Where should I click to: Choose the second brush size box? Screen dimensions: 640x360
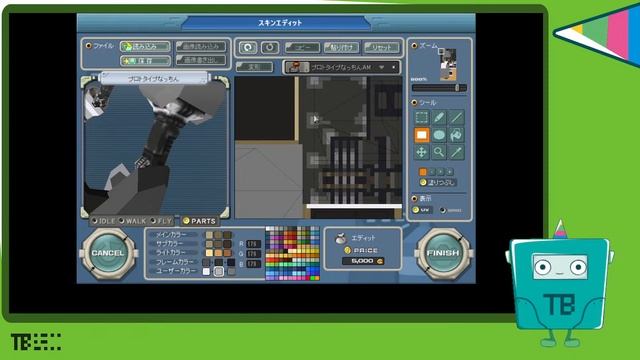coord(432,172)
